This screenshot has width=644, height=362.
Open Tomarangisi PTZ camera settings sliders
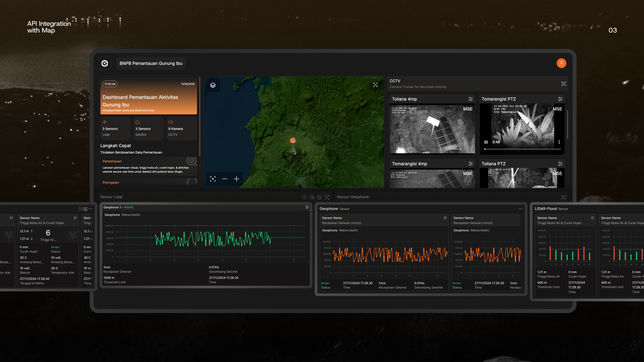[560, 99]
